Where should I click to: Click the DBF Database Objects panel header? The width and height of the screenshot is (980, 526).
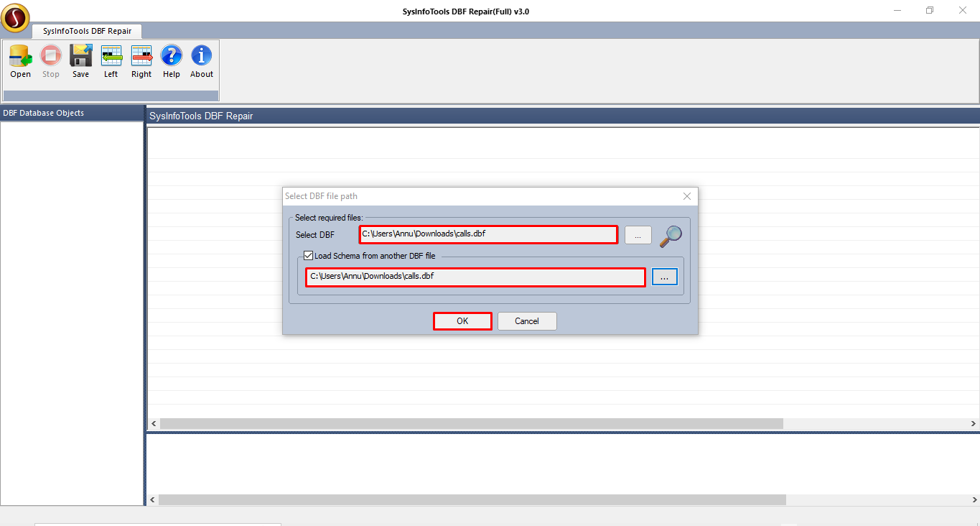pos(72,113)
